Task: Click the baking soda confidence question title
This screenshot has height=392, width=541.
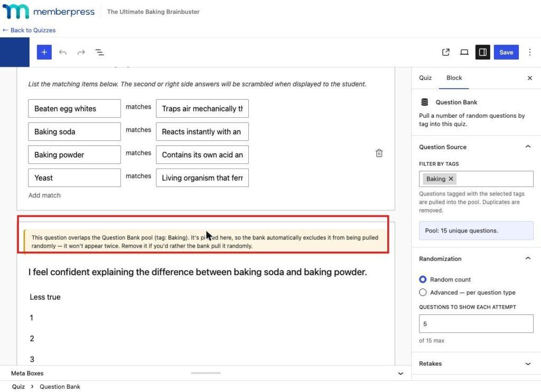Action: coord(198,272)
